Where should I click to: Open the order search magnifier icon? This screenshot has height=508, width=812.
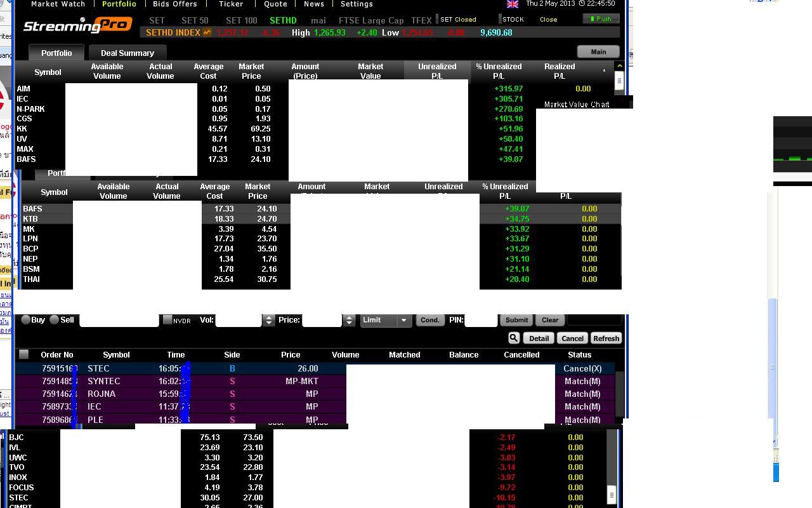514,338
